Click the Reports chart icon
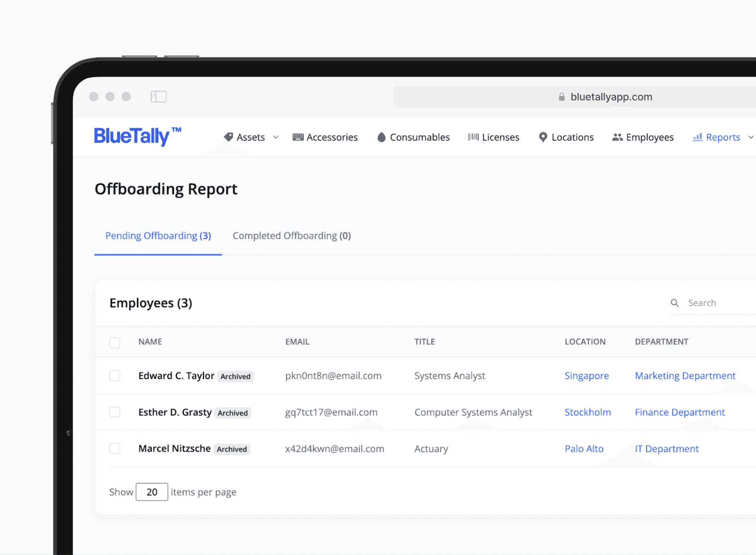Screen dimensions: 756x555 tap(698, 137)
